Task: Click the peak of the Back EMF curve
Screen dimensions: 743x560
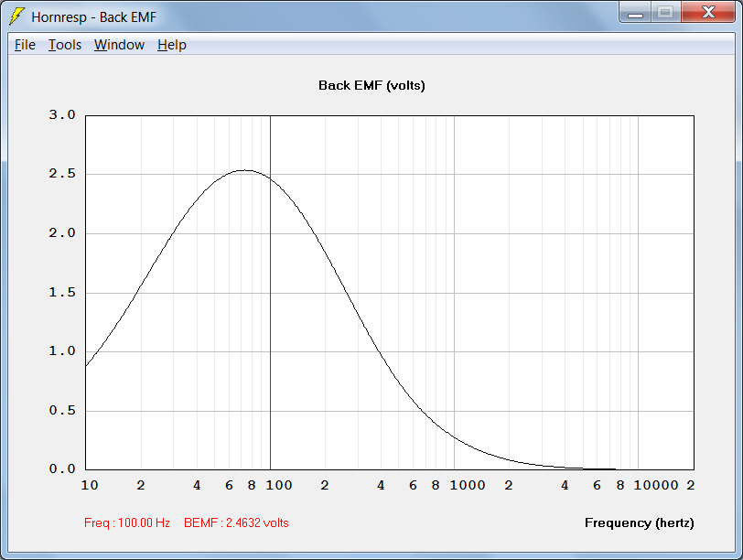Action: tap(244, 170)
